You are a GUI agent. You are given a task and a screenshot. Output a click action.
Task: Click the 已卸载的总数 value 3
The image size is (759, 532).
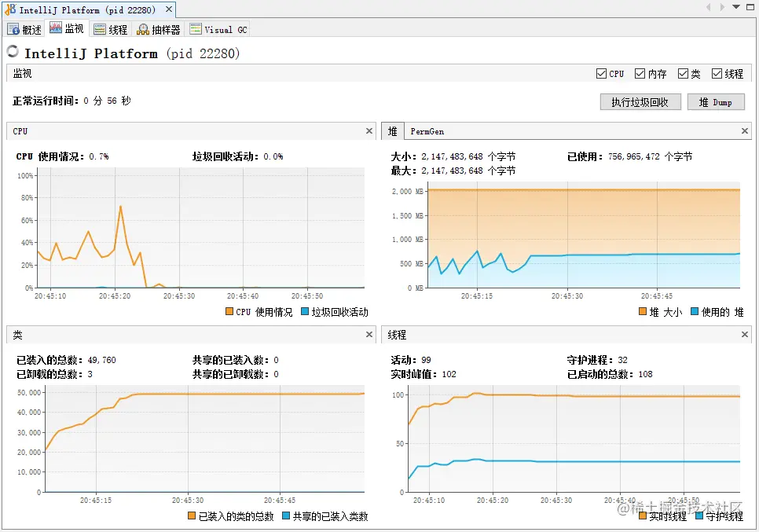(x=90, y=374)
